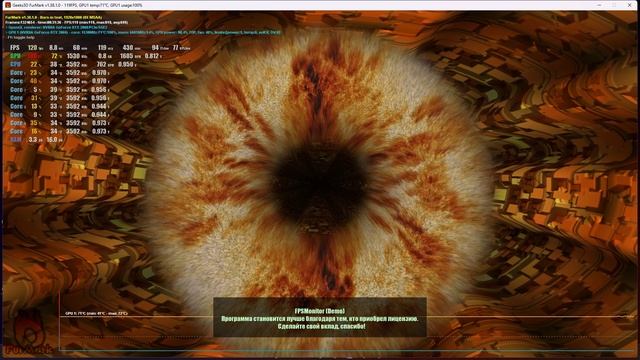Viewport: 640px width, 360px height.
Task: Click the Core row showing 23 percent usage
Action: coord(60,73)
